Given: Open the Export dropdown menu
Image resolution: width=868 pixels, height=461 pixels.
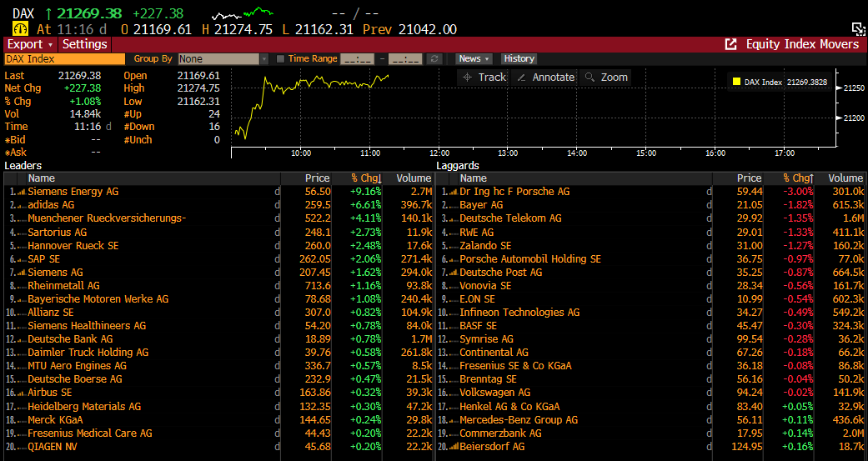Looking at the screenshot, I should [30, 44].
